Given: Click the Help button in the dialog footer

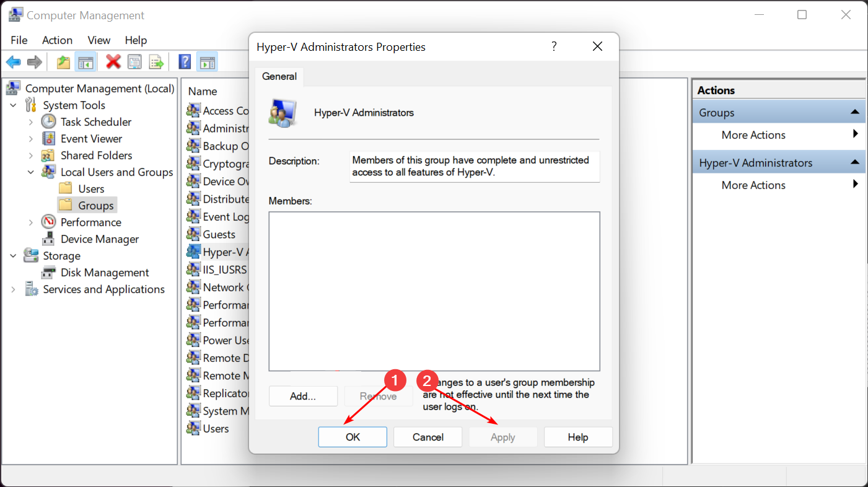Looking at the screenshot, I should point(578,437).
